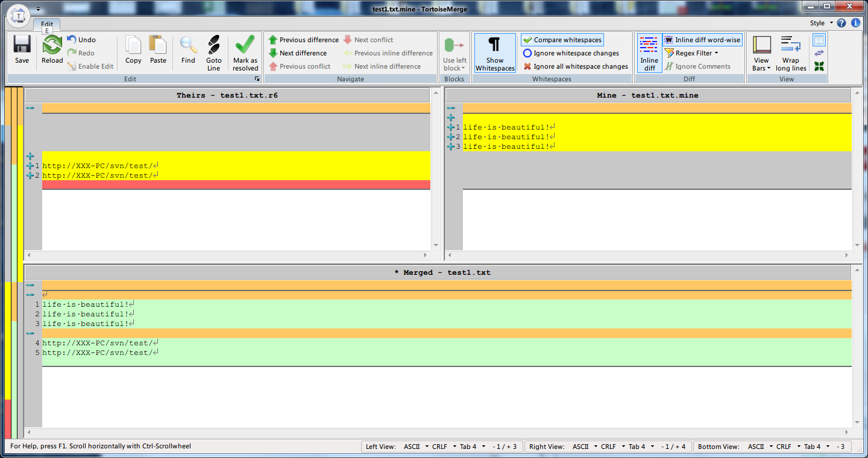Open the TortoiseMerge application button

[18, 15]
